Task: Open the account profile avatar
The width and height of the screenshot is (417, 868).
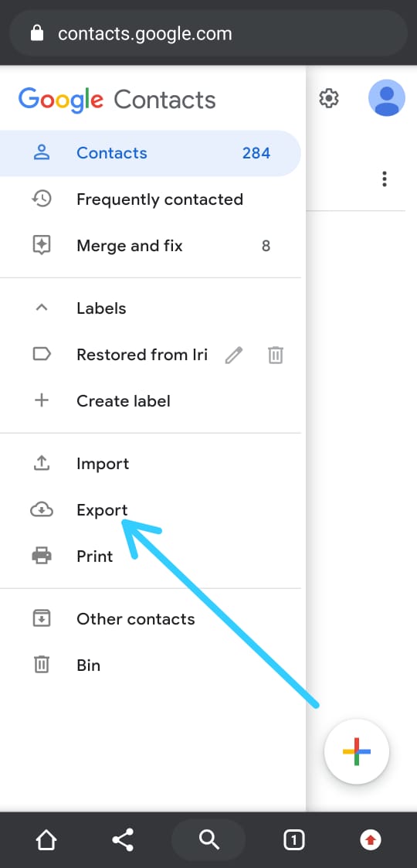Action: 387,98
